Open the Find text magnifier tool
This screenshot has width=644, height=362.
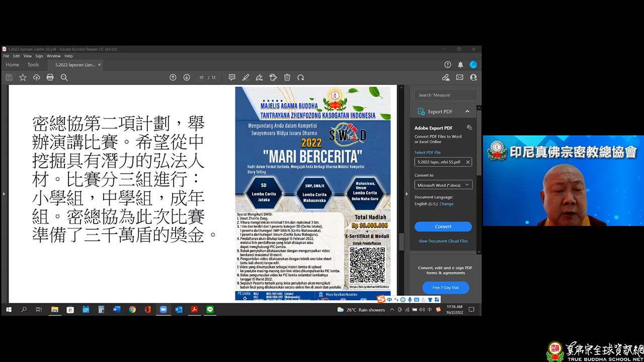coord(64,77)
